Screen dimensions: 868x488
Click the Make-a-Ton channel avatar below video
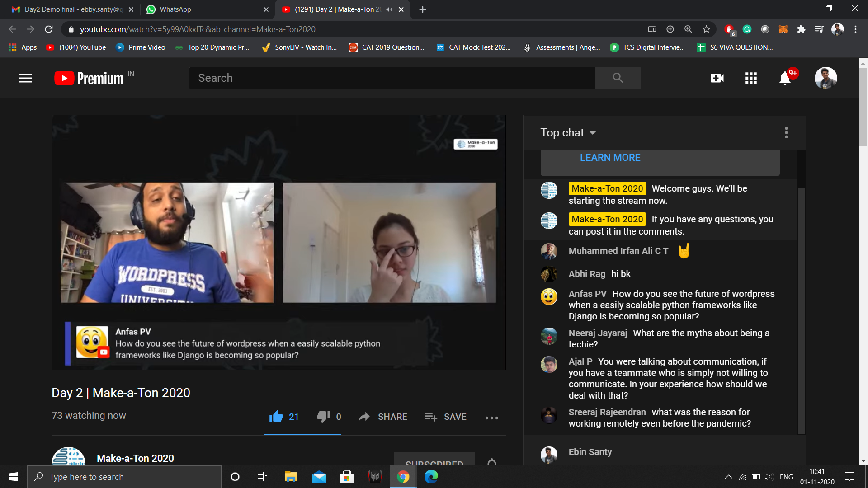[x=68, y=456]
